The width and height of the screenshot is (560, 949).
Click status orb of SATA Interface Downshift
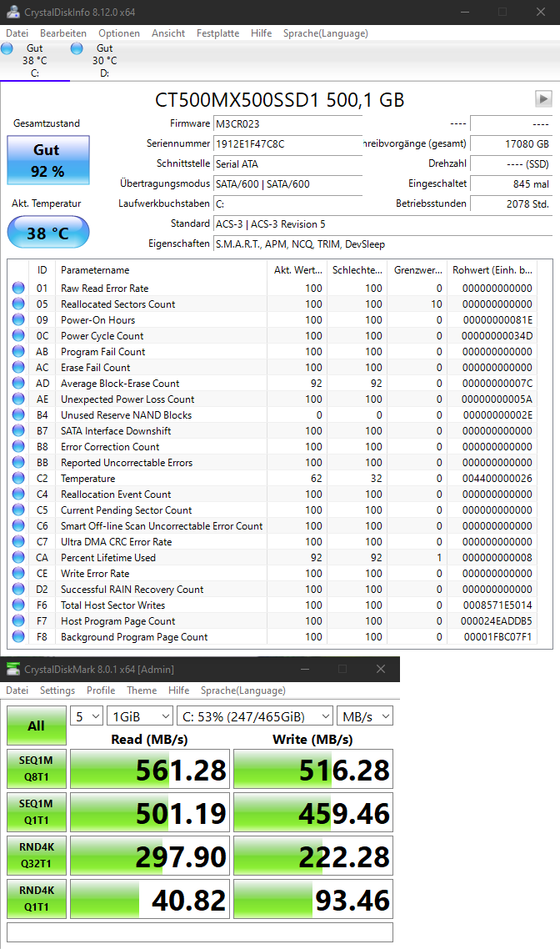pyautogui.click(x=18, y=431)
